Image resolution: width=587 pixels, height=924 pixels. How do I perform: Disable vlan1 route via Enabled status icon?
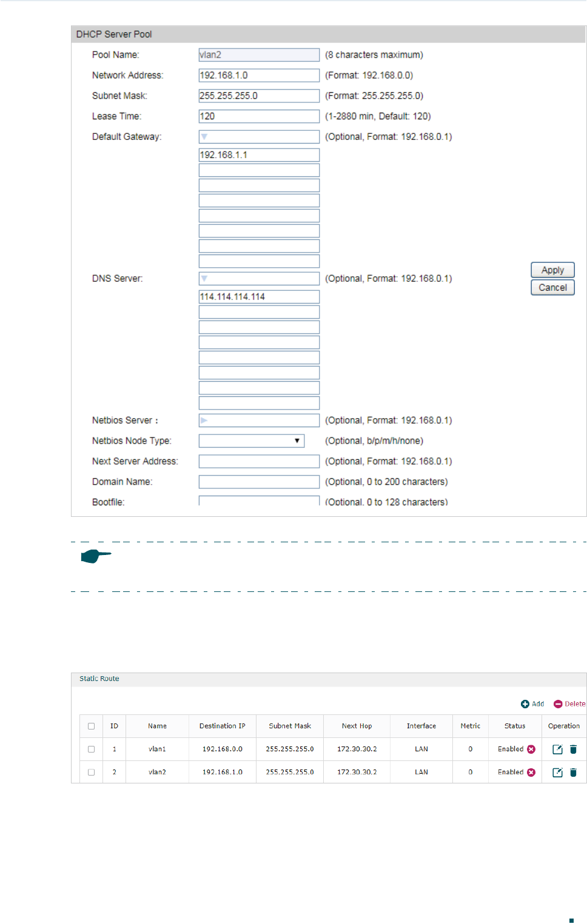click(531, 750)
